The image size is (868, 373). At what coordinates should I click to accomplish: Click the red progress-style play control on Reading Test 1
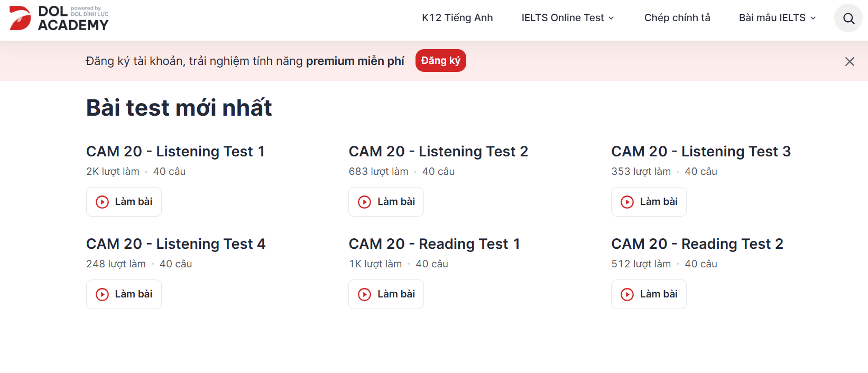364,294
